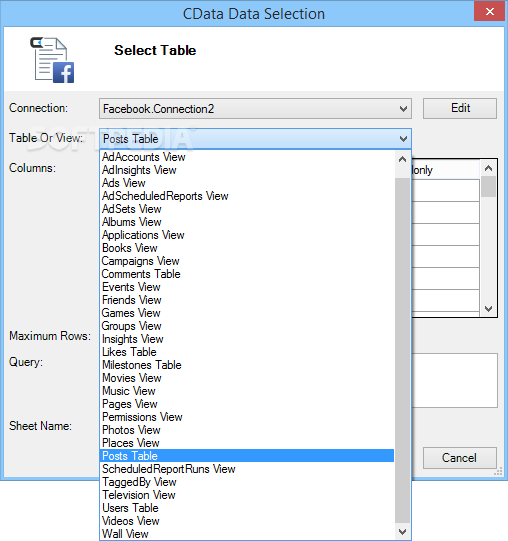Select Videos View entry
This screenshot has width=508, height=541.
coord(247,521)
